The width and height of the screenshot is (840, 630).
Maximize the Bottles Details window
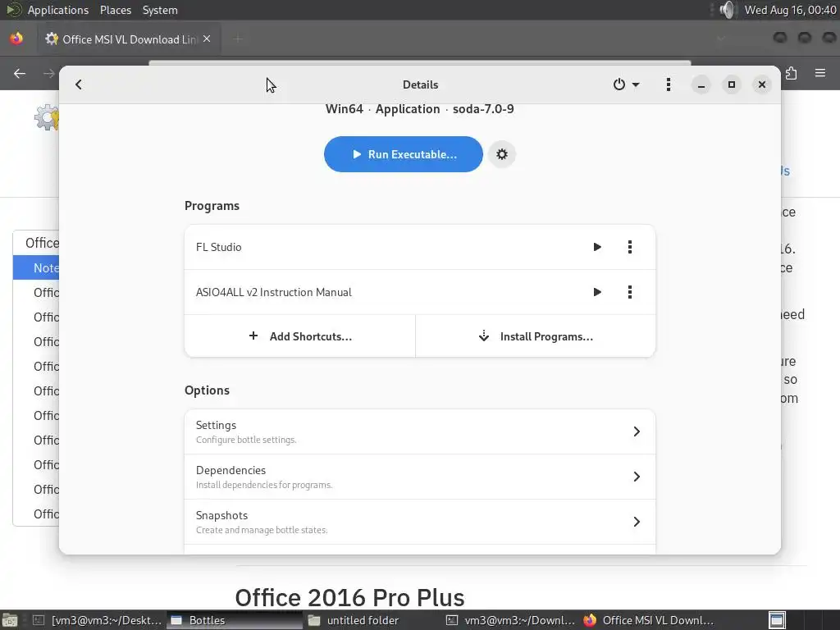pyautogui.click(x=731, y=84)
